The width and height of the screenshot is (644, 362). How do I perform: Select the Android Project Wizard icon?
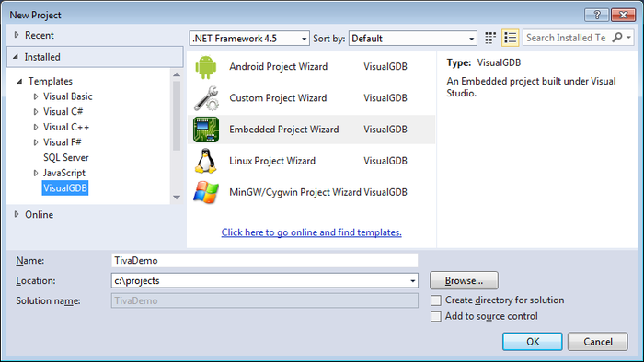[x=206, y=67]
